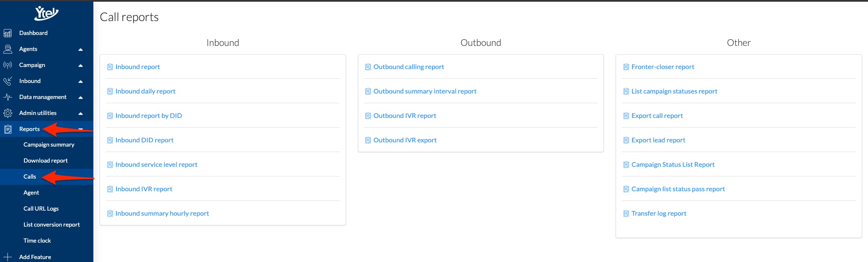Open Download report submenu item
Viewport: 868px width, 262px height.
(x=45, y=160)
